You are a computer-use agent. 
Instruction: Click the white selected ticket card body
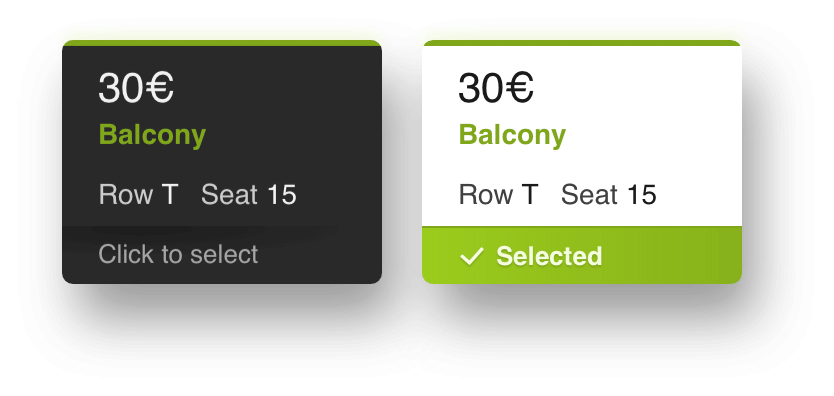click(x=582, y=136)
